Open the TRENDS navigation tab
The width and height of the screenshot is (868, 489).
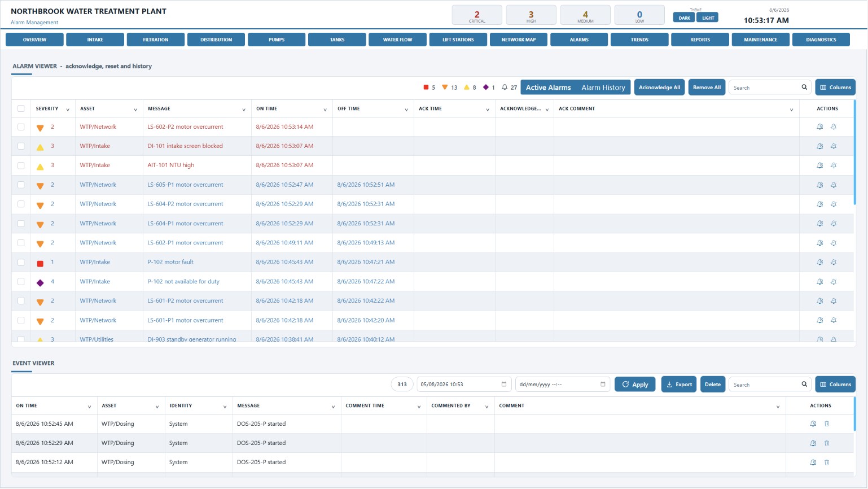tap(639, 40)
